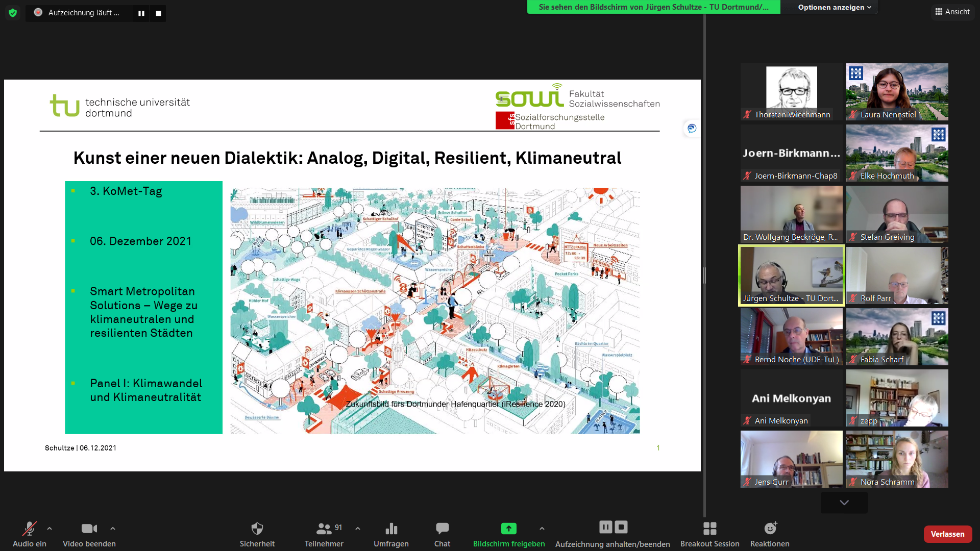Open Optionen anzeigen dropdown

pos(834,7)
